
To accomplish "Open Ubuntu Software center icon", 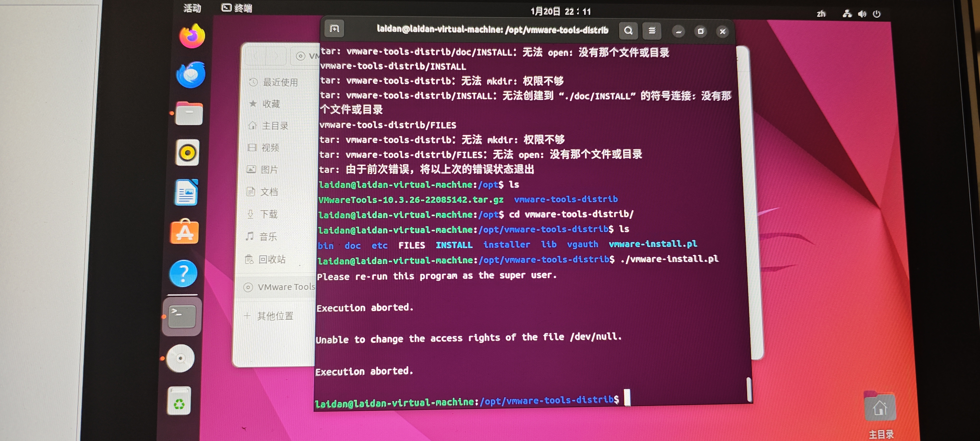I will point(184,232).
